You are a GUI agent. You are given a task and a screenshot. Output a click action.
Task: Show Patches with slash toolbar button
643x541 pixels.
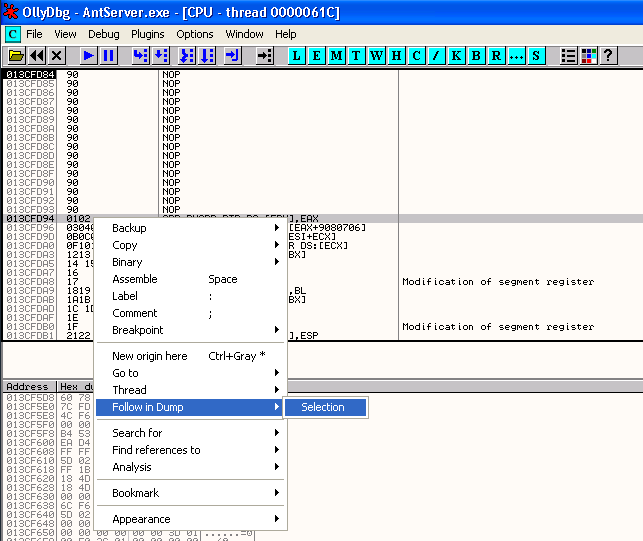coord(436,56)
